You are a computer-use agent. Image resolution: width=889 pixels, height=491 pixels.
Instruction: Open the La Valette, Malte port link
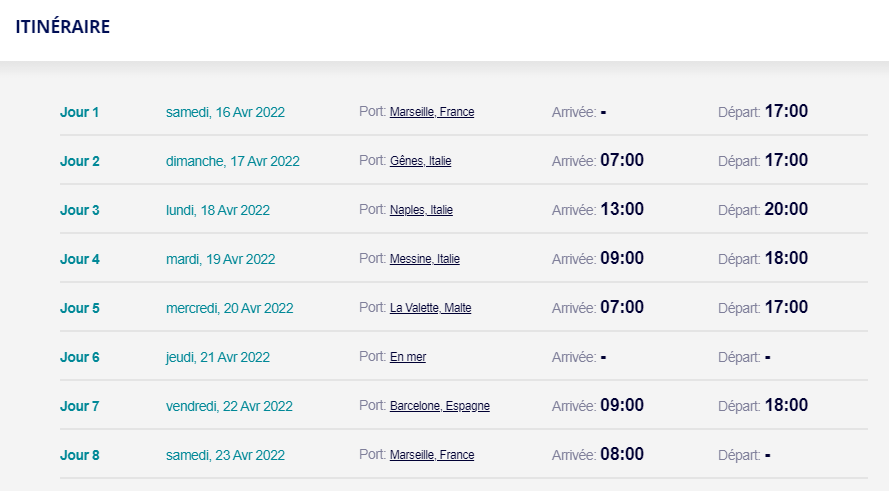point(430,308)
